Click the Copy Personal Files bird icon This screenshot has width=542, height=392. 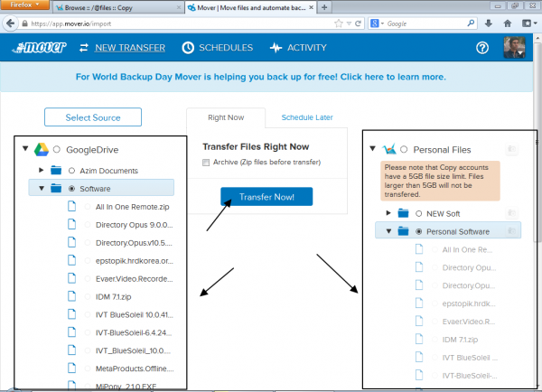(389, 149)
